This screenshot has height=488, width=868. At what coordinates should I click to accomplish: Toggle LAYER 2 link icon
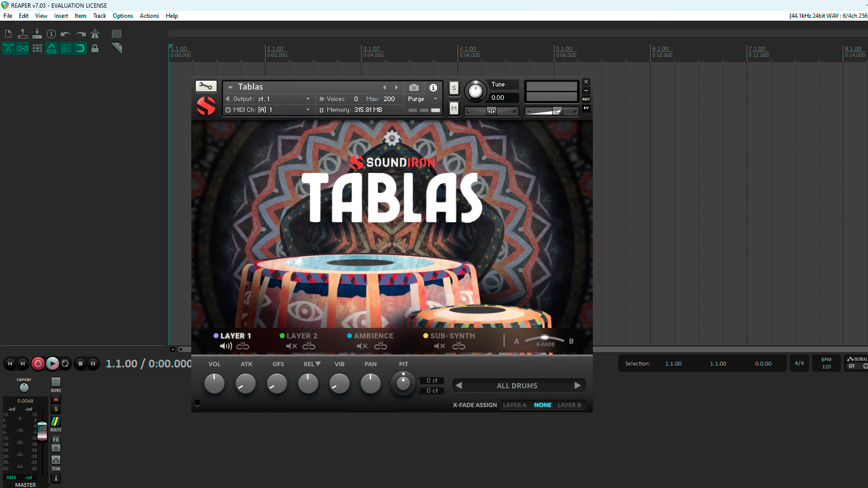(309, 346)
